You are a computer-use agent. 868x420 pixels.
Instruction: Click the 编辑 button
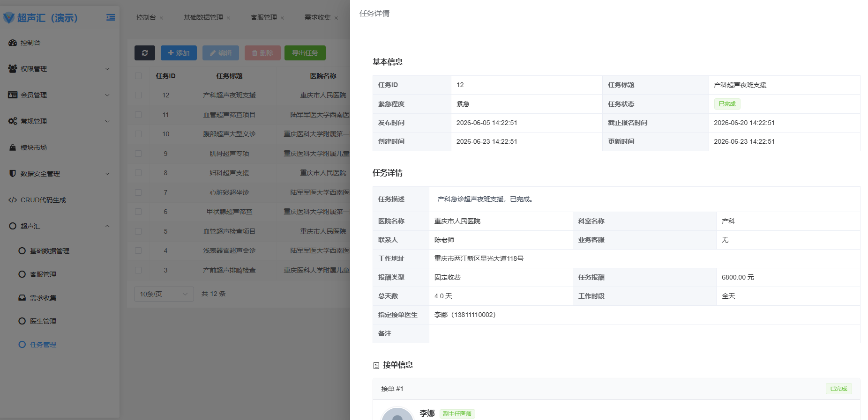pos(221,53)
